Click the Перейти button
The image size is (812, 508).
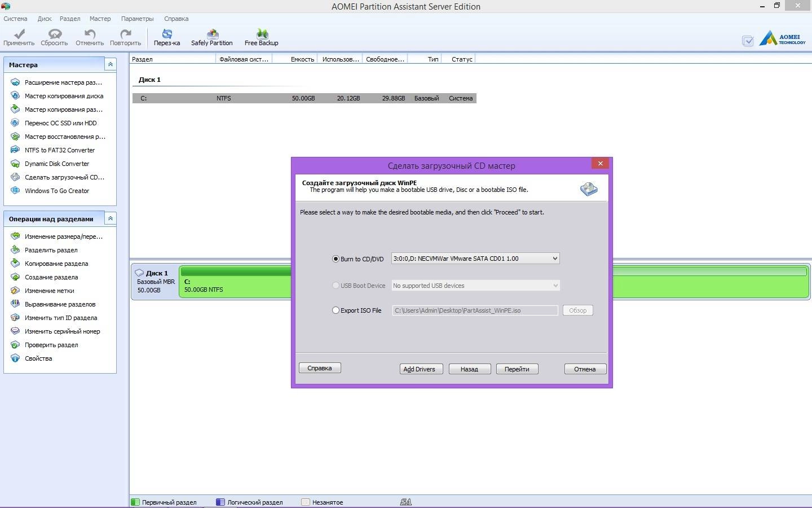click(x=517, y=369)
